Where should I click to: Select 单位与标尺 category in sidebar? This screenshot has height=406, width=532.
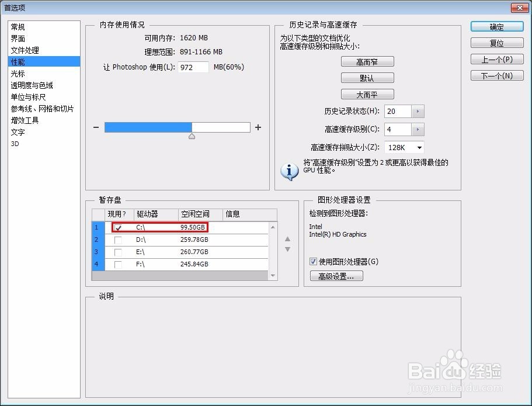[x=44, y=97]
